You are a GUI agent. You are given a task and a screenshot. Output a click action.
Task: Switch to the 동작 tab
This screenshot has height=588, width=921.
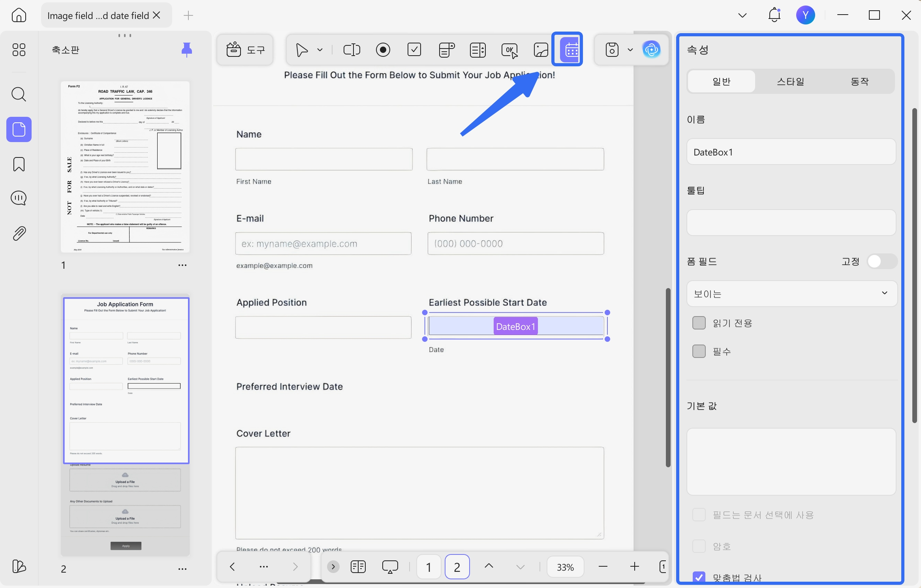point(860,81)
